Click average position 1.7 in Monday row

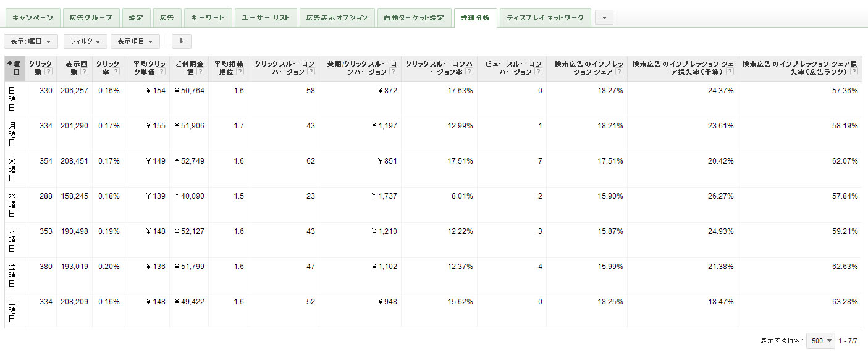click(x=239, y=126)
